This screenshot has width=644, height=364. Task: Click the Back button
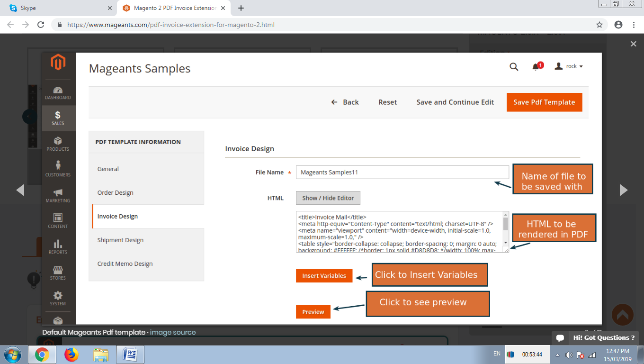coord(345,102)
